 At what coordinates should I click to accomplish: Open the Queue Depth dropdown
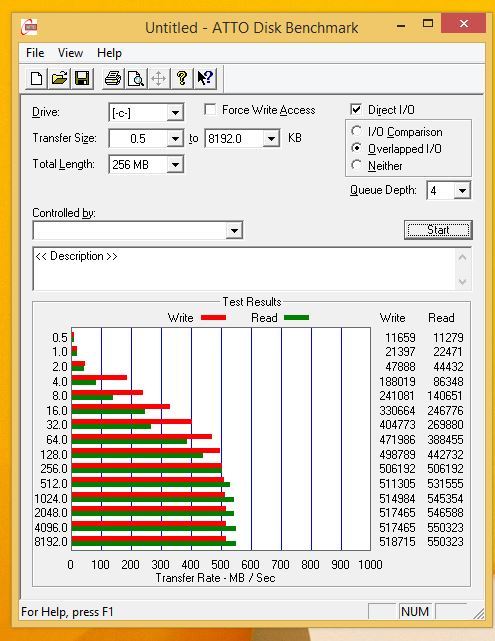pyautogui.click(x=462, y=191)
